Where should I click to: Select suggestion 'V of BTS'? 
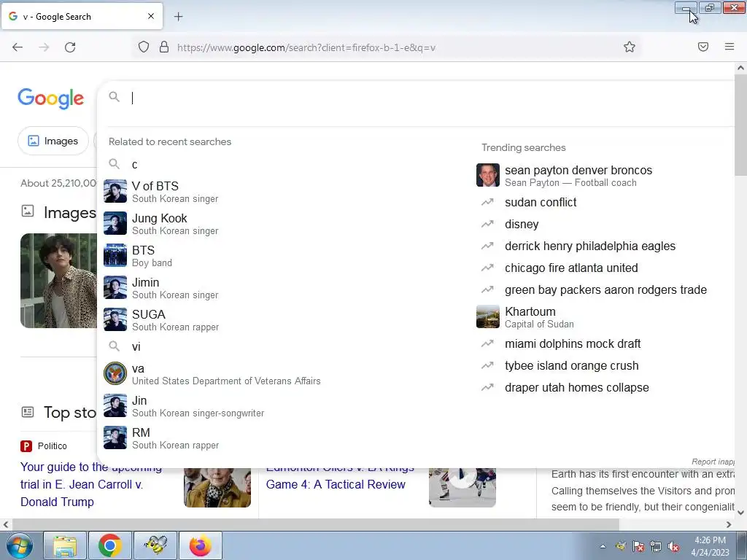click(286, 192)
